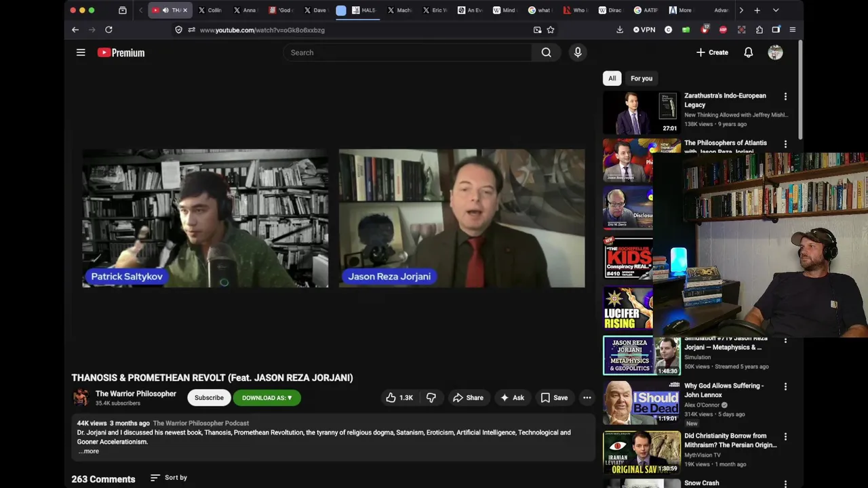The height and width of the screenshot is (488, 868).
Task: Open the Iranian Leviathan Original Savior thumbnail
Action: [641, 452]
